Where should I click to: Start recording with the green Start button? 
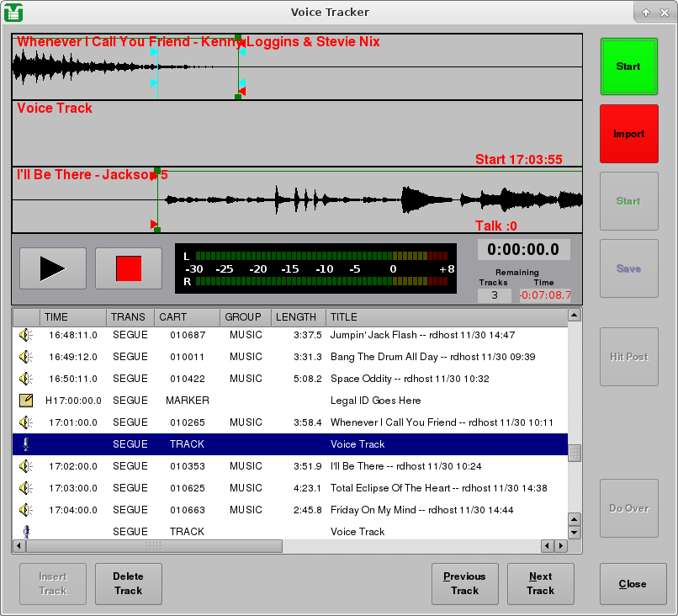click(x=628, y=66)
